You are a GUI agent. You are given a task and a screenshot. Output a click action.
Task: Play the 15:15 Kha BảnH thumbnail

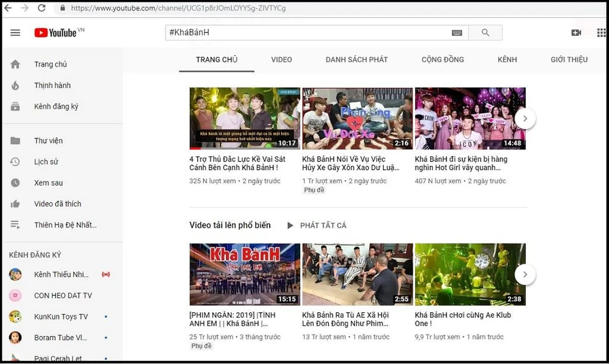[244, 274]
